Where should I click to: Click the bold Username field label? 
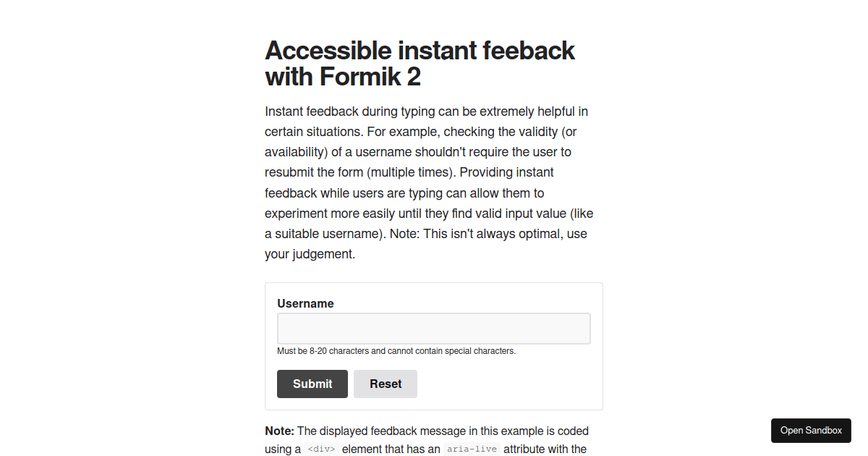[305, 303]
